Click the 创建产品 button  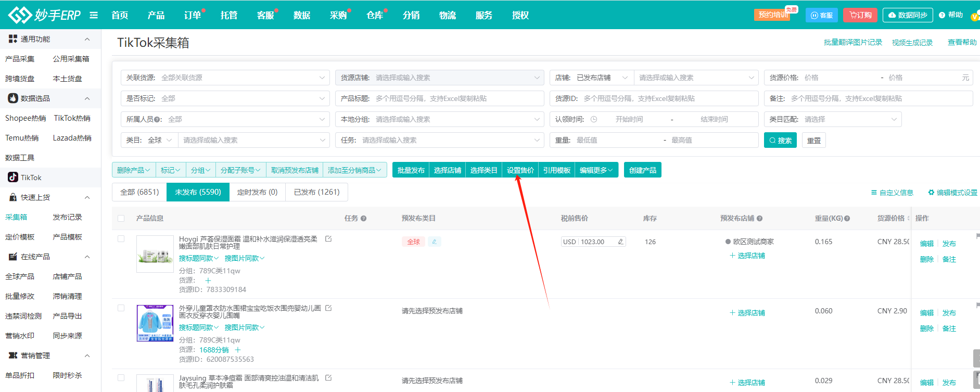(x=643, y=170)
